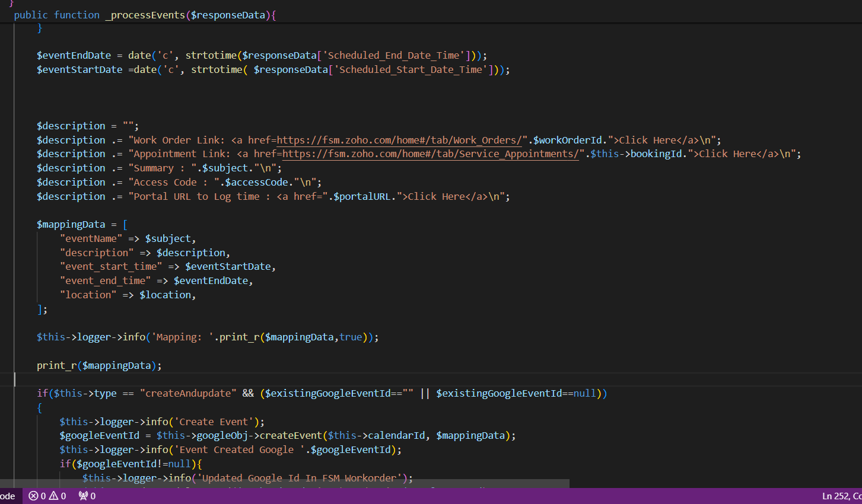Click the horizontal scrollbar at editor bottom

tap(285, 483)
